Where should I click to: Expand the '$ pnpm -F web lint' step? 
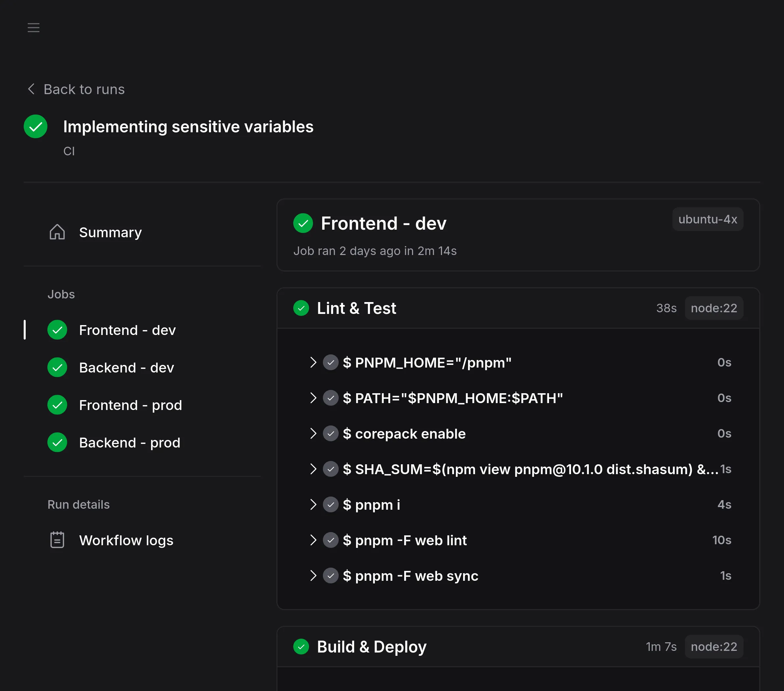point(313,540)
